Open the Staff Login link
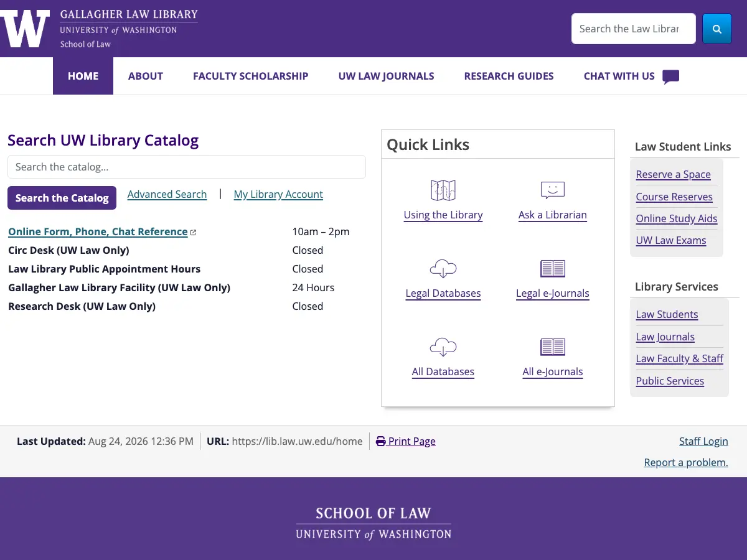 coord(703,441)
